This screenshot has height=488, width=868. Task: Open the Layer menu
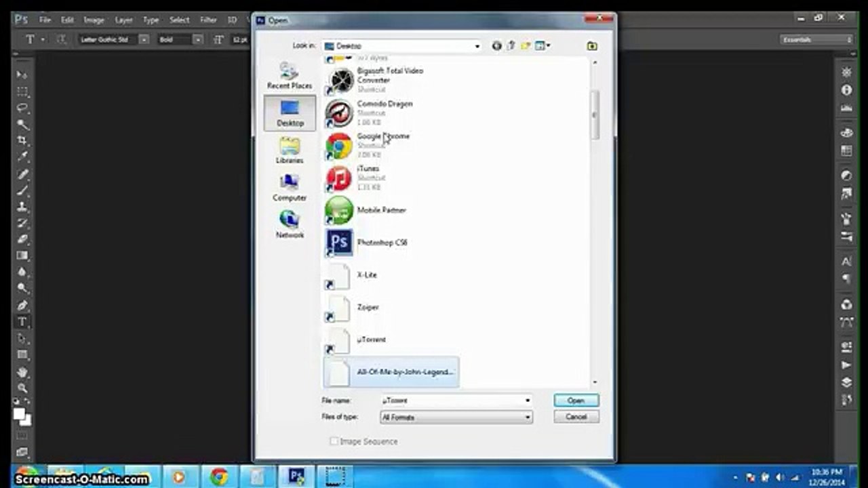tap(123, 20)
